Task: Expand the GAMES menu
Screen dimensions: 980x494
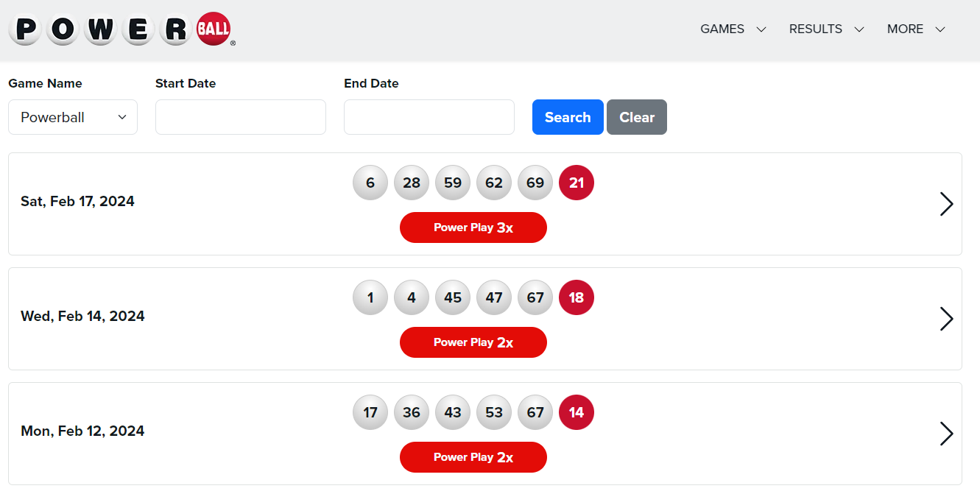Action: (733, 29)
